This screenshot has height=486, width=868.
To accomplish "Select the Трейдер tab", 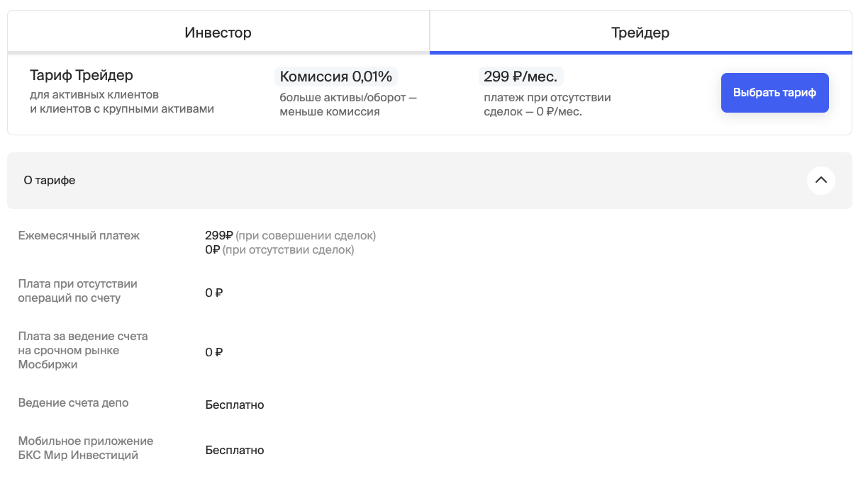I will [640, 33].
